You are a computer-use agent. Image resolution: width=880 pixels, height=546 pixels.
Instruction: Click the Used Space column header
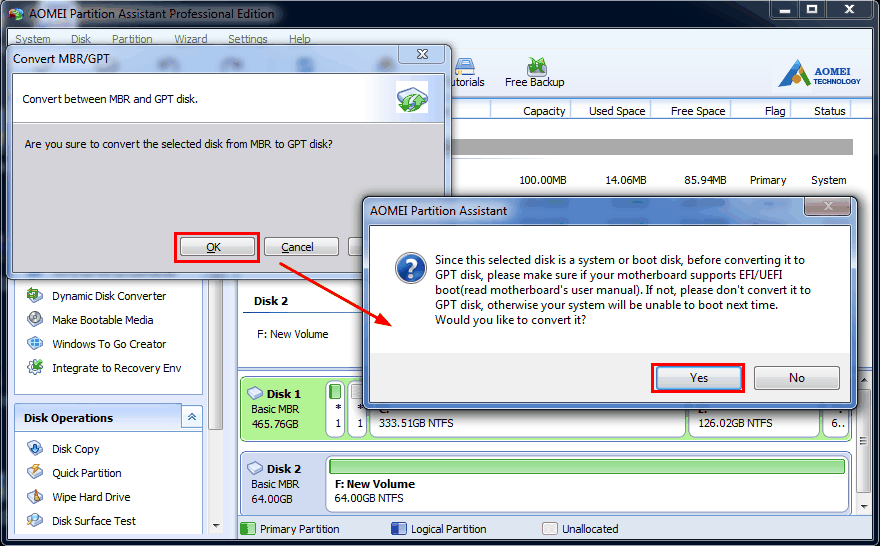(617, 111)
